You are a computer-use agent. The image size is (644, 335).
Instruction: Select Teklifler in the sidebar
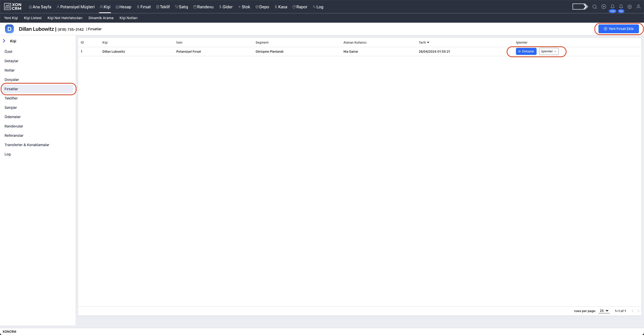pyautogui.click(x=11, y=98)
